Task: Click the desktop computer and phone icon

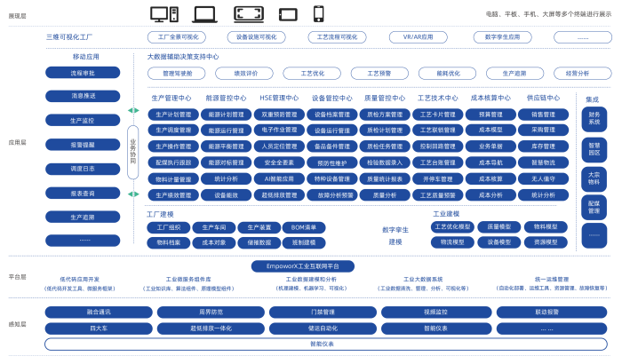Action: 163,13
